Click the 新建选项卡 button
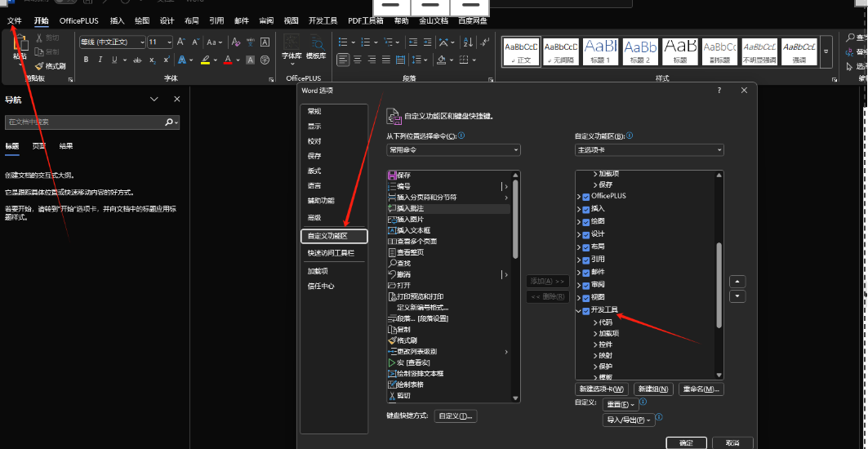This screenshot has height=449, width=868. pyautogui.click(x=602, y=389)
